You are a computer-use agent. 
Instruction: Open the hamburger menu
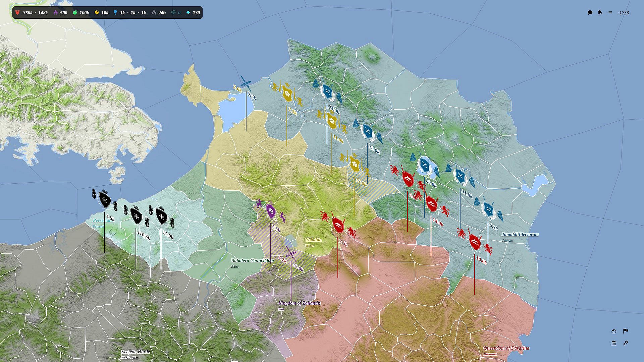pos(610,12)
